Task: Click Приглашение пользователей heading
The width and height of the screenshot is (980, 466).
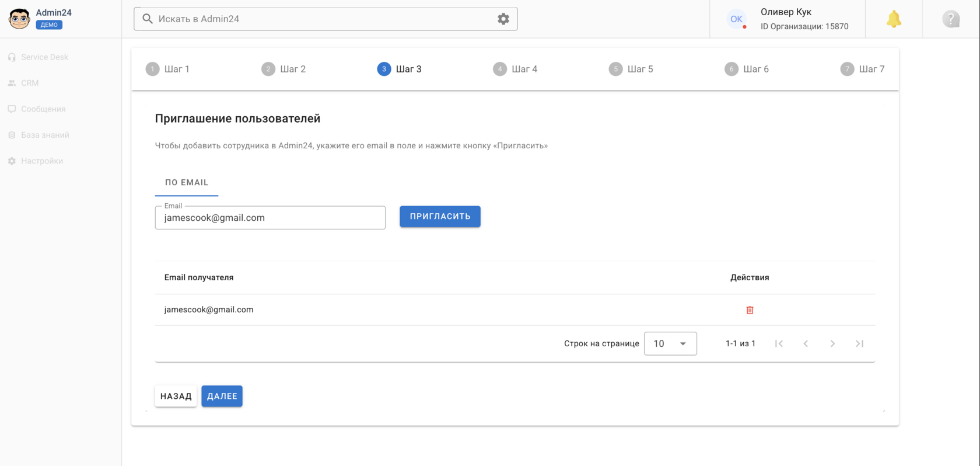Action: [x=237, y=119]
